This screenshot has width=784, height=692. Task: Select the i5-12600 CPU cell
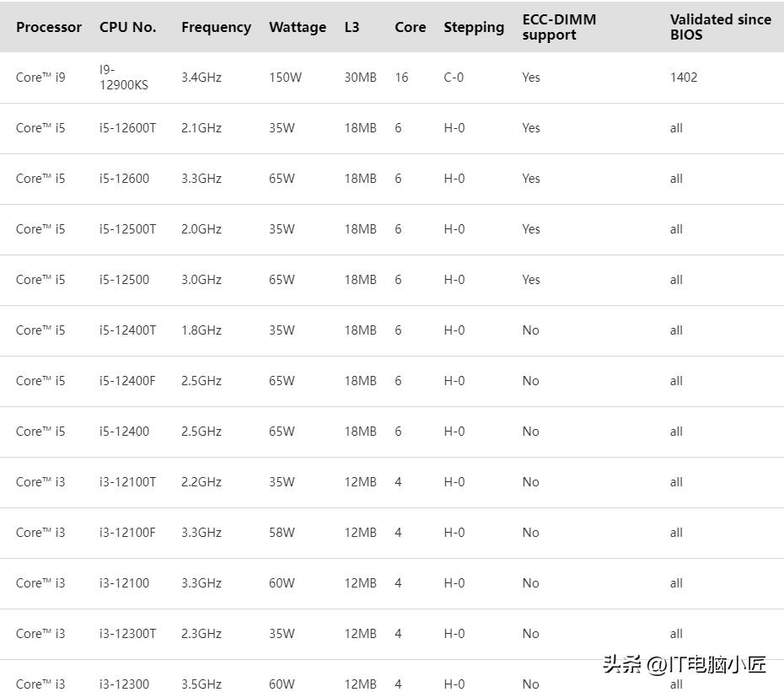124,179
